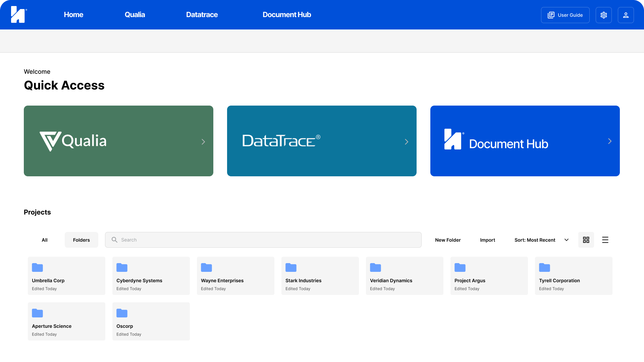The height and width of the screenshot is (362, 644).
Task: Open the Stark Industries folder name
Action: (x=303, y=281)
